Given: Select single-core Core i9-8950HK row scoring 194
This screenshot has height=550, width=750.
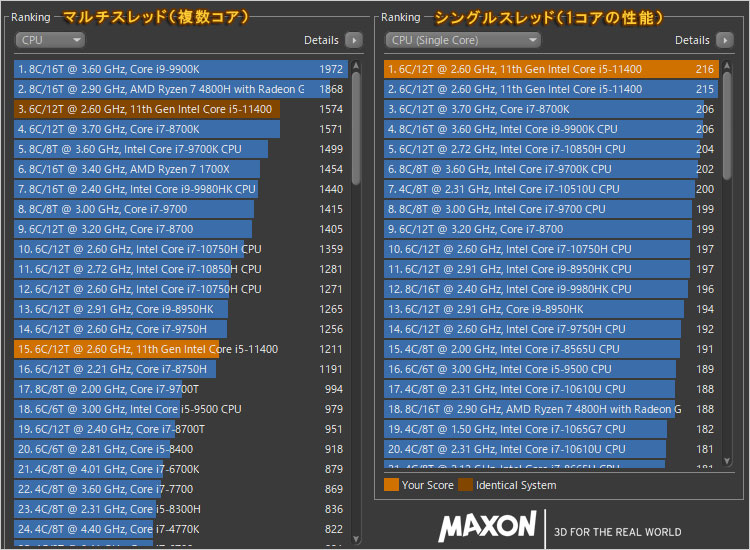Looking at the screenshot, I should [551, 309].
